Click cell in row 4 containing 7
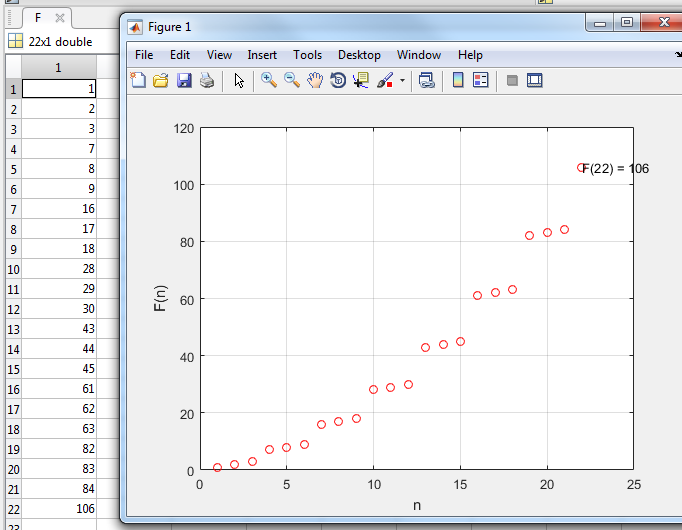 click(x=59, y=149)
